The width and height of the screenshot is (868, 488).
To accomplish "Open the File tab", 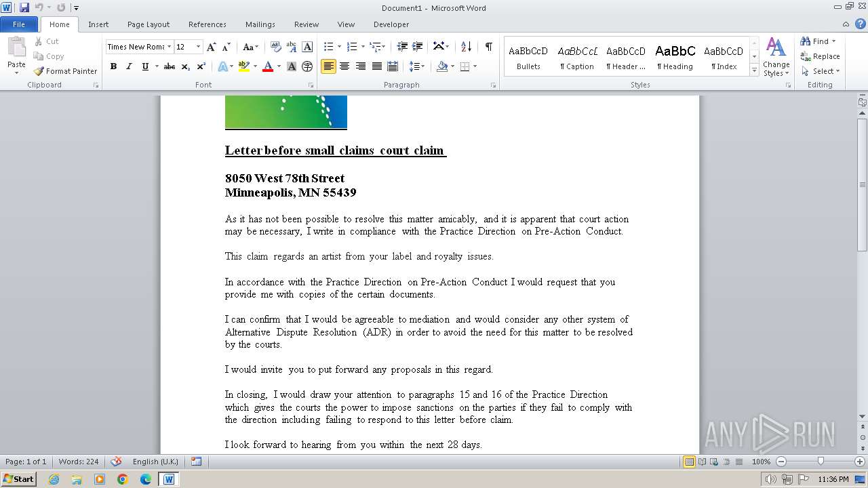I will (x=19, y=24).
